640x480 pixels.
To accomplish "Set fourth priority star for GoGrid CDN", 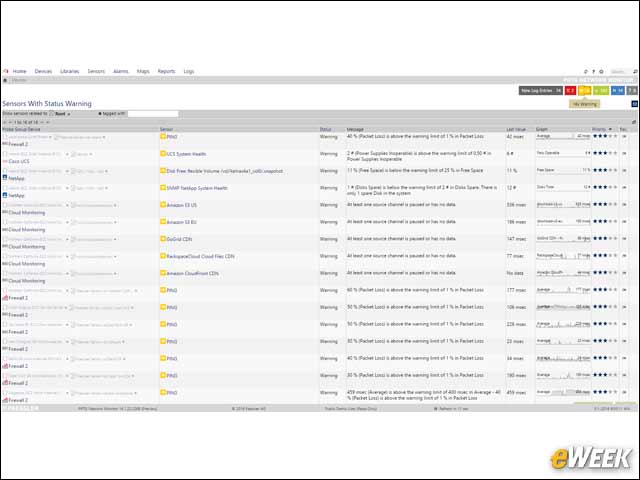I will click(610, 238).
